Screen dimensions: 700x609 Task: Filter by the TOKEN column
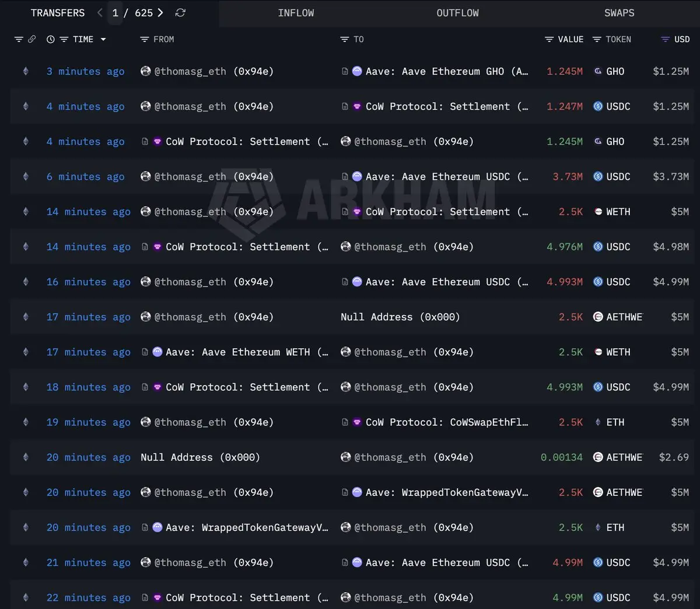point(597,39)
